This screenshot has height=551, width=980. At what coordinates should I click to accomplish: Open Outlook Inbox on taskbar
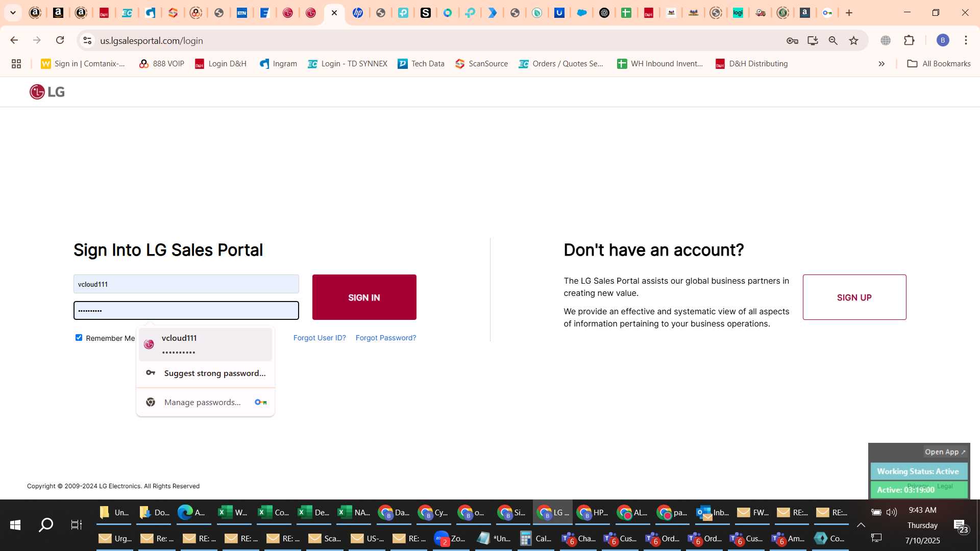pyautogui.click(x=713, y=512)
